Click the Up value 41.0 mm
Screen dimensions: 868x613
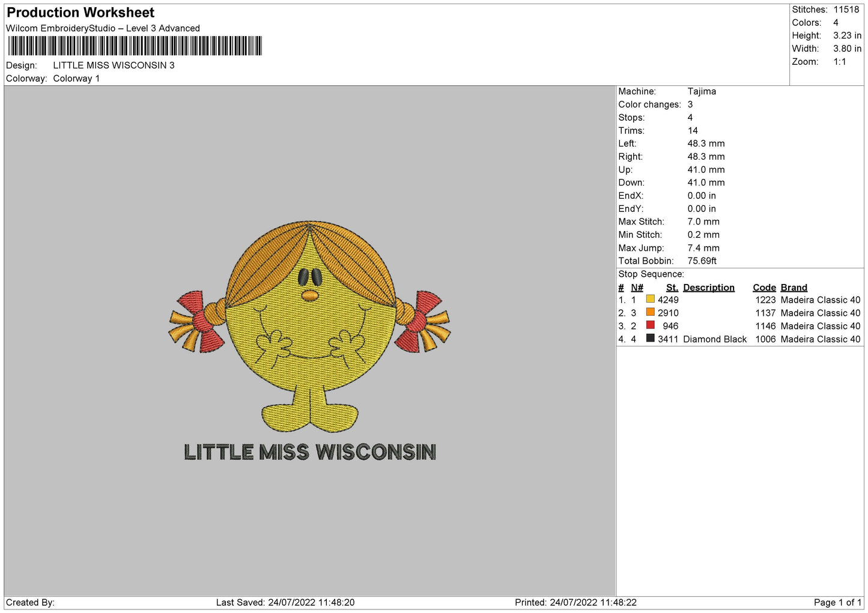[706, 170]
